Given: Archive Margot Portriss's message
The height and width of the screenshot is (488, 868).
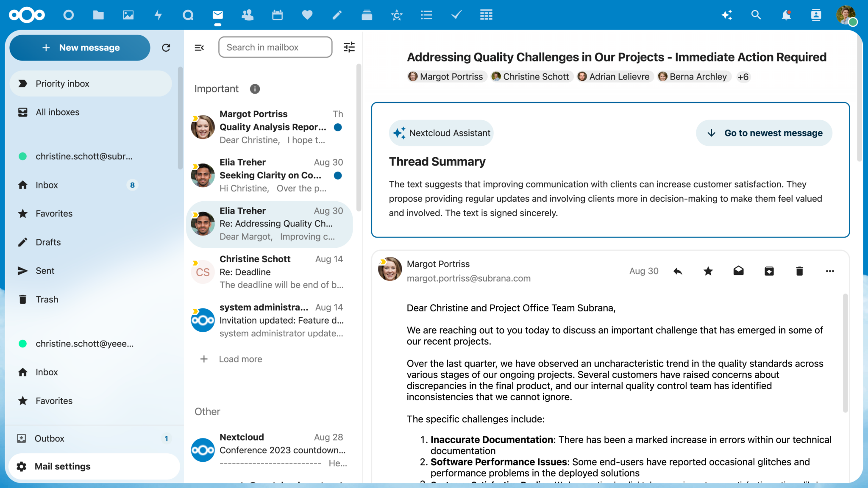Looking at the screenshot, I should tap(769, 271).
